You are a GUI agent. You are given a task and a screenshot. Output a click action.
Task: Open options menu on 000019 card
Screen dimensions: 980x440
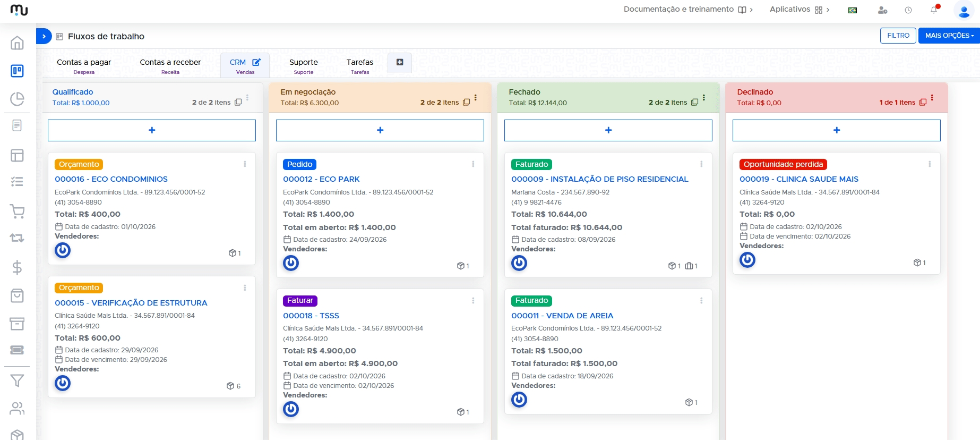(930, 164)
